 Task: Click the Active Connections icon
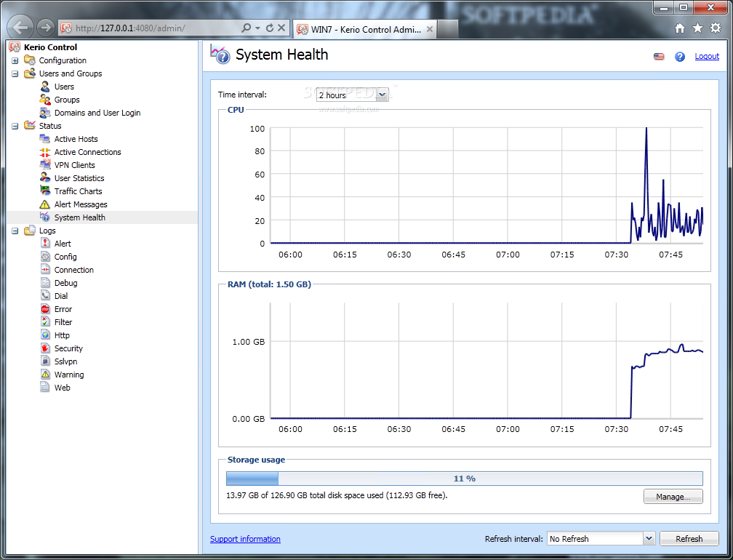45,152
